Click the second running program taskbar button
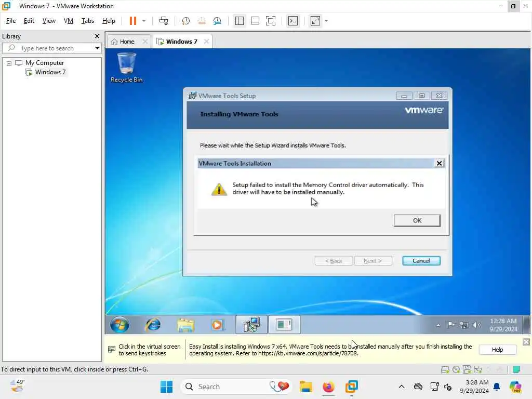This screenshot has width=532, height=399. 284,325
